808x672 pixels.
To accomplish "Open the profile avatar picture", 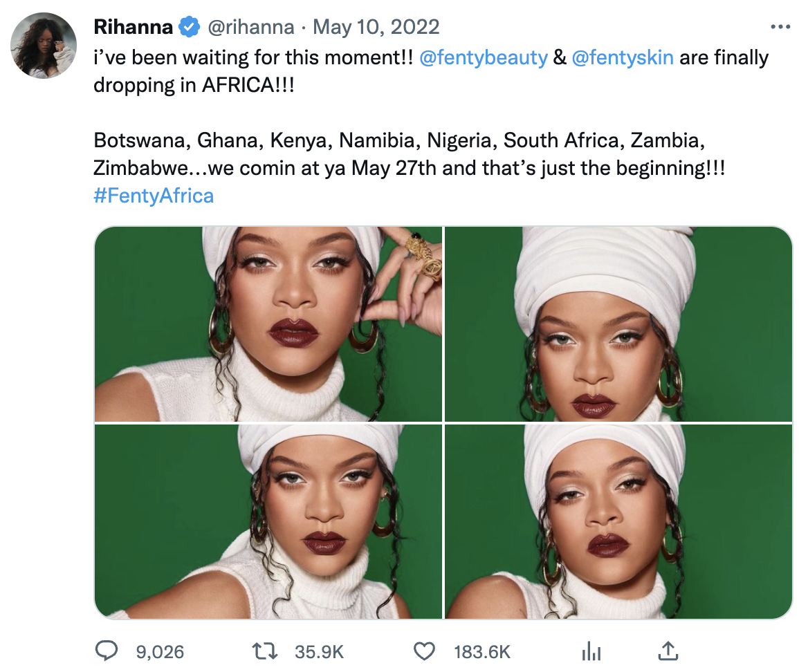I will click(43, 45).
